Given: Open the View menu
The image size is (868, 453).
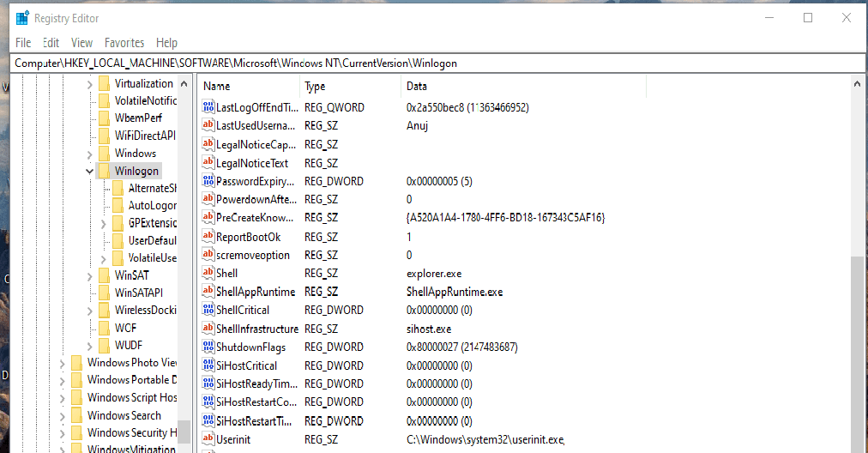Looking at the screenshot, I should [81, 43].
